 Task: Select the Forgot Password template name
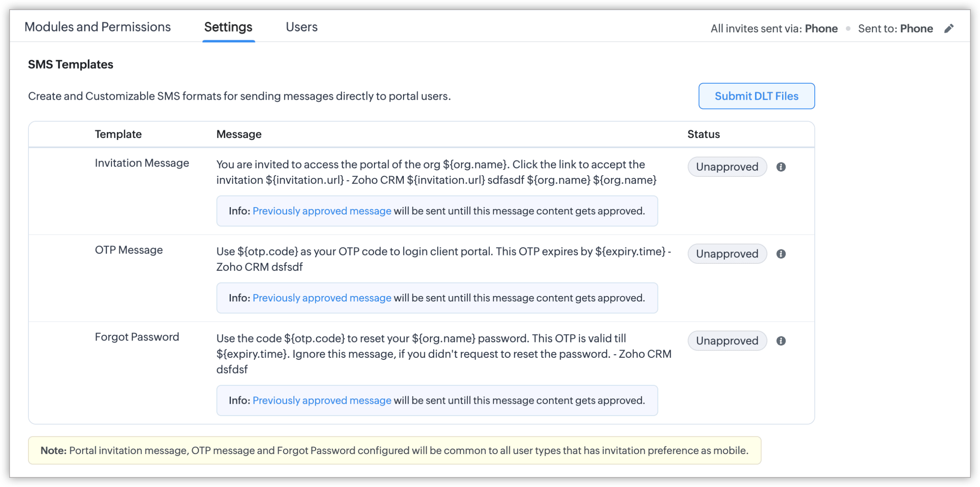click(x=137, y=337)
